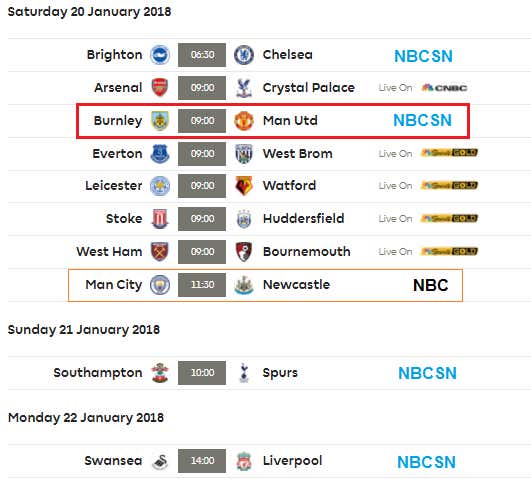This screenshot has height=479, width=531.
Task: Click the CNBC logo for Arsenal match
Action: click(x=444, y=88)
